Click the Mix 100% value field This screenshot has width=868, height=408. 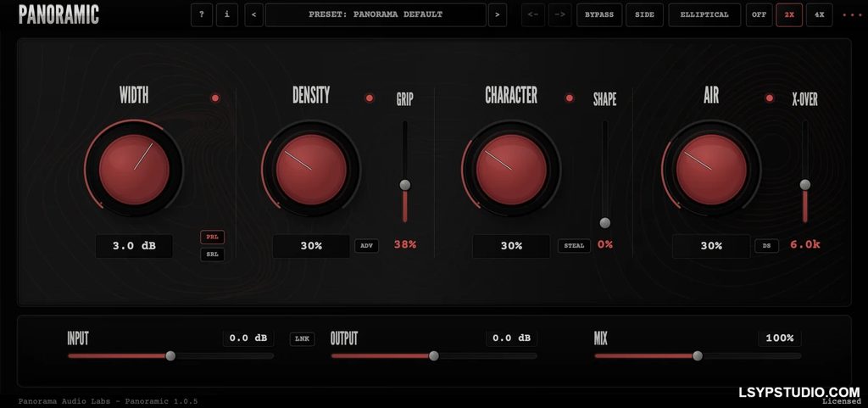[x=780, y=338]
